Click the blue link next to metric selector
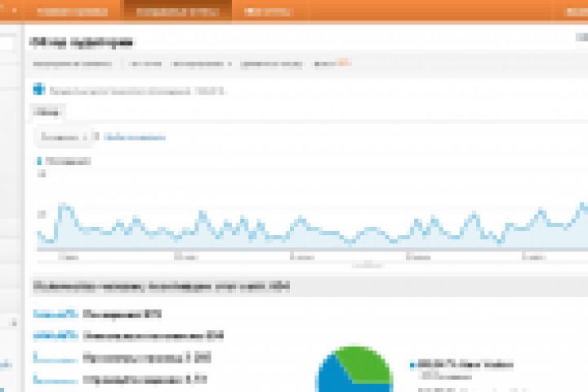 click(135, 137)
